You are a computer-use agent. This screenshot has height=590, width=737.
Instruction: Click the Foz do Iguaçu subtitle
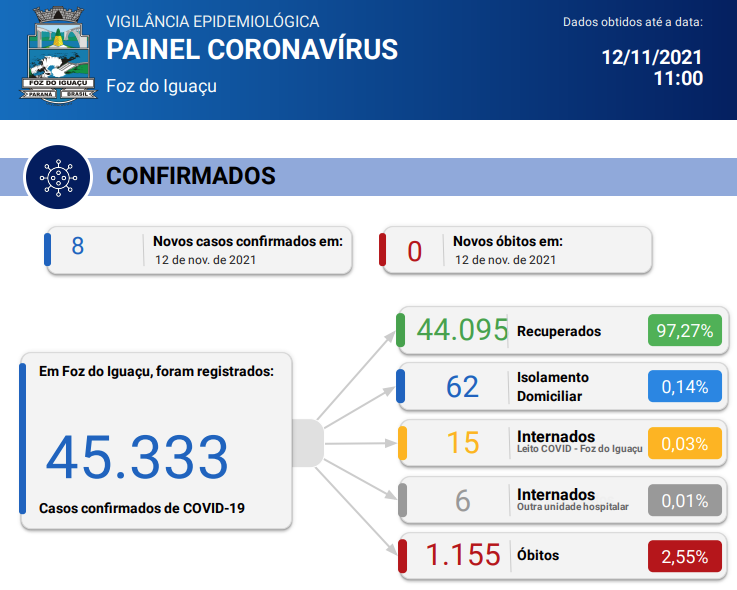[161, 86]
